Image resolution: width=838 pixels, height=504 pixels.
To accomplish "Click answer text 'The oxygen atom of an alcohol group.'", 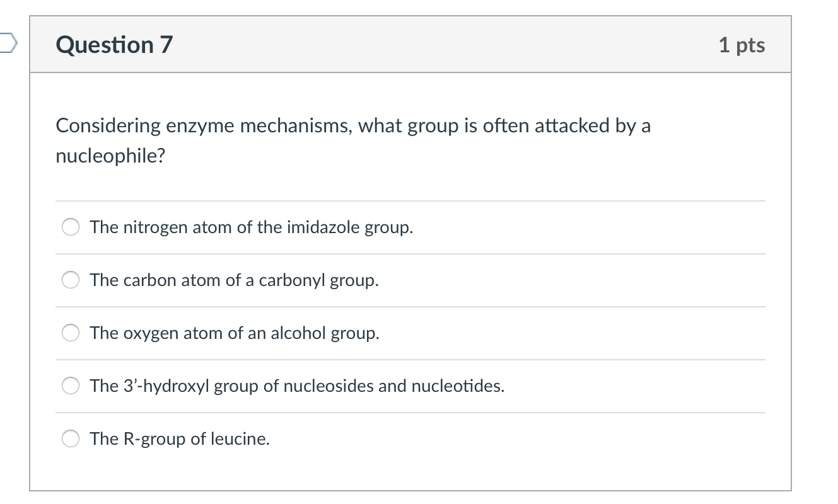I will 234,333.
